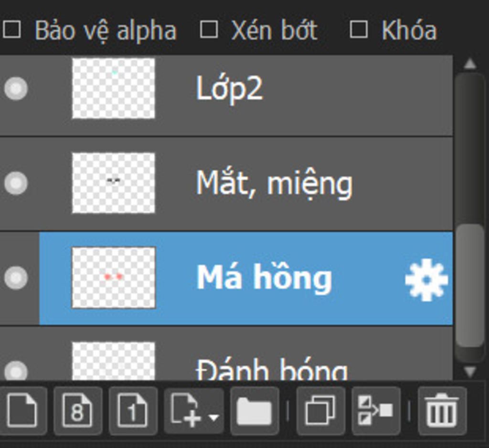
Task: Tick the Khóa checkbox
Action: (358, 30)
